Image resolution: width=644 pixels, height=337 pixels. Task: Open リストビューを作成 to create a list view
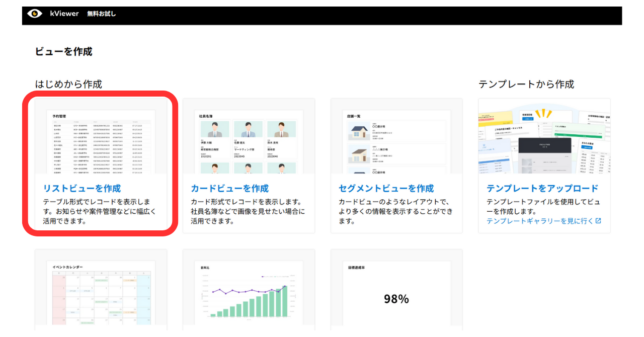[82, 187]
